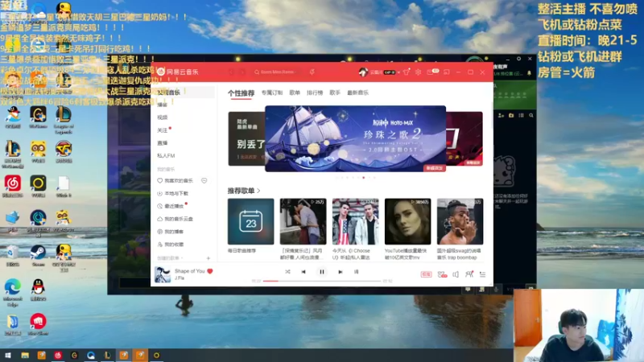Toggle shuffle play mode icon

tap(287, 272)
